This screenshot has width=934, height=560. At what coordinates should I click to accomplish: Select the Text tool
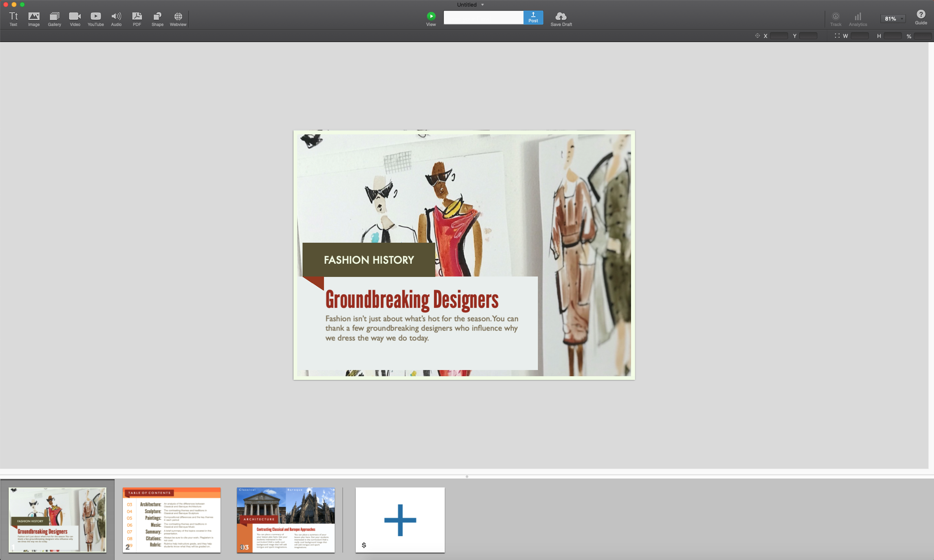[14, 19]
